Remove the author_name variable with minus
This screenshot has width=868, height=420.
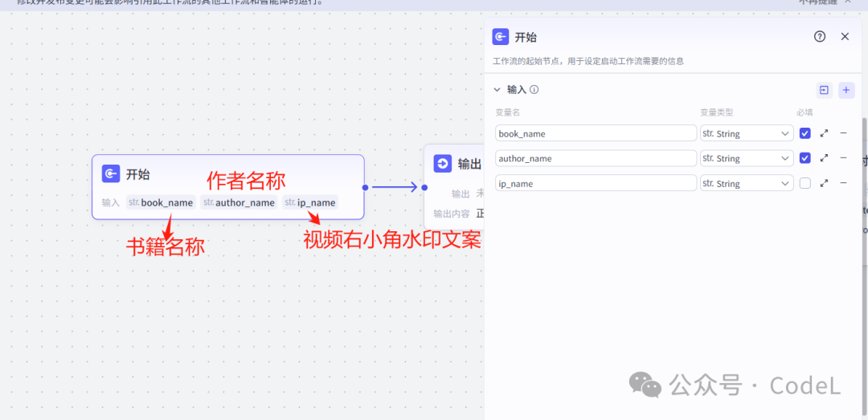click(843, 157)
